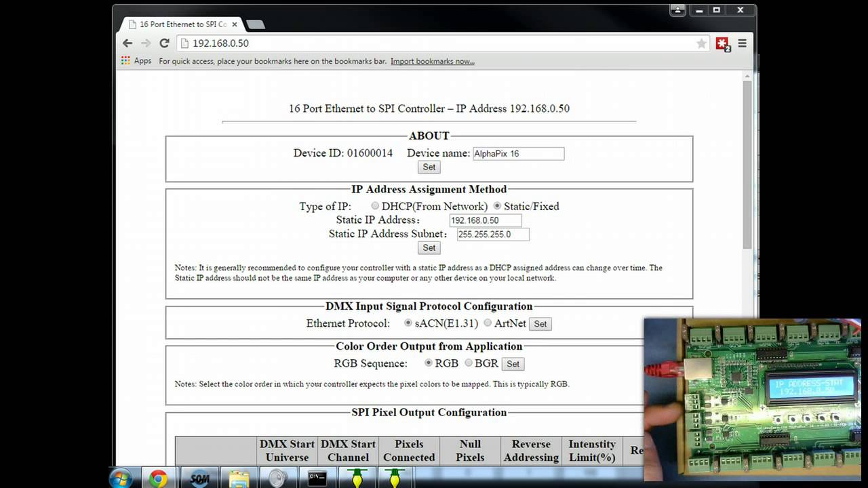Go back using the browser back arrow
The width and height of the screenshot is (868, 488).
(127, 43)
